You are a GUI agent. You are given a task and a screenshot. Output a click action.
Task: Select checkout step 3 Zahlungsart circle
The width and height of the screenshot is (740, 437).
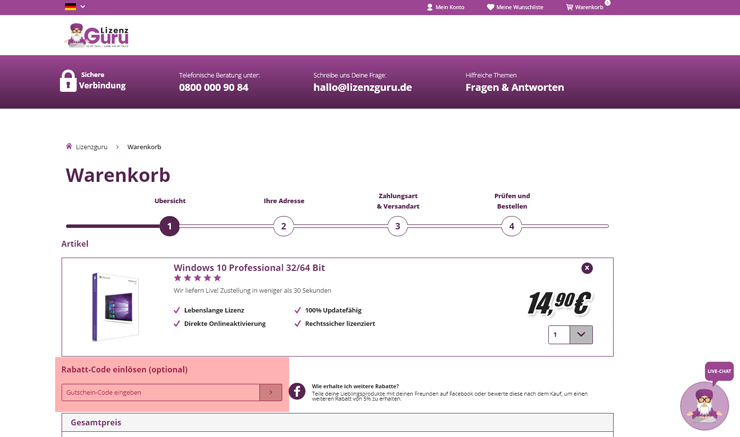(397, 226)
